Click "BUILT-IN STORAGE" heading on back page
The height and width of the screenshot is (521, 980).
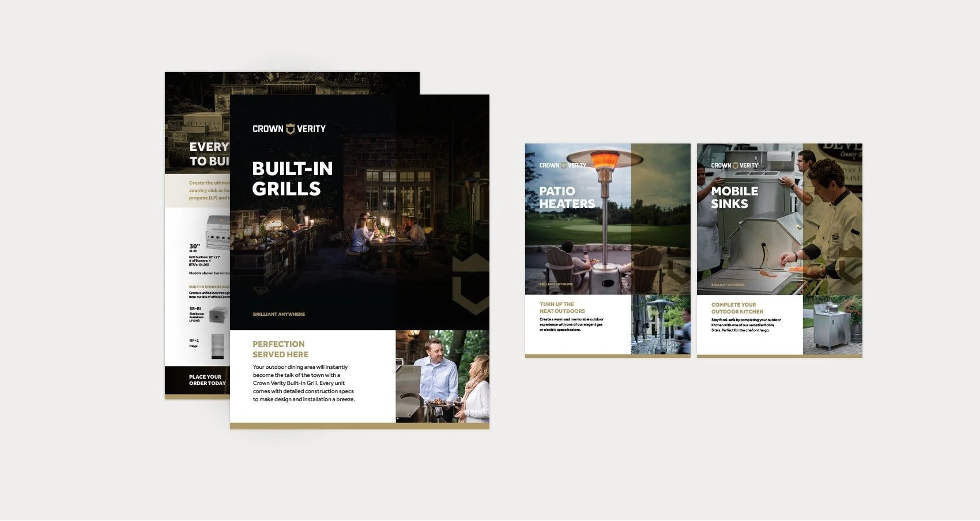tap(209, 286)
